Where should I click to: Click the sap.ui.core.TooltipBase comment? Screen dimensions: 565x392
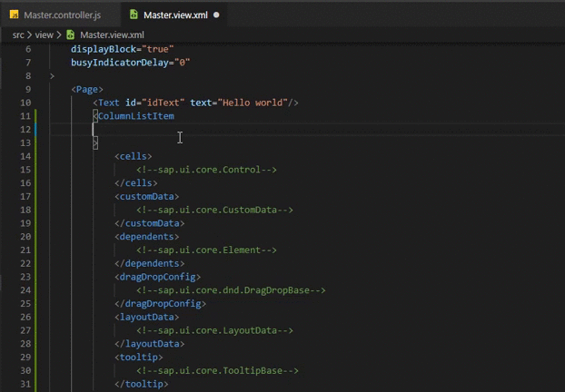click(x=217, y=370)
